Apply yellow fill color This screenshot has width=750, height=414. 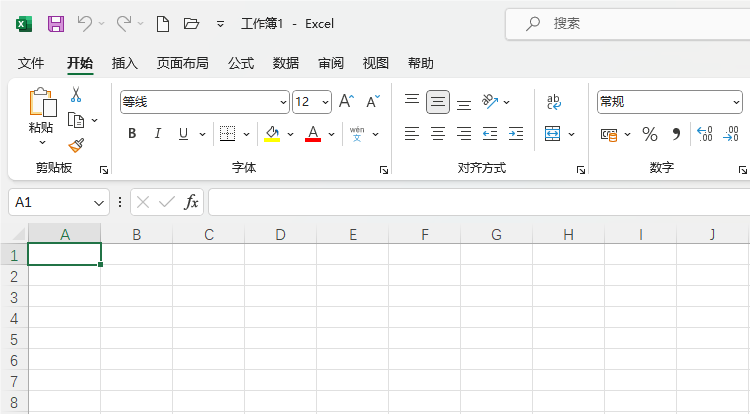pyautogui.click(x=272, y=134)
